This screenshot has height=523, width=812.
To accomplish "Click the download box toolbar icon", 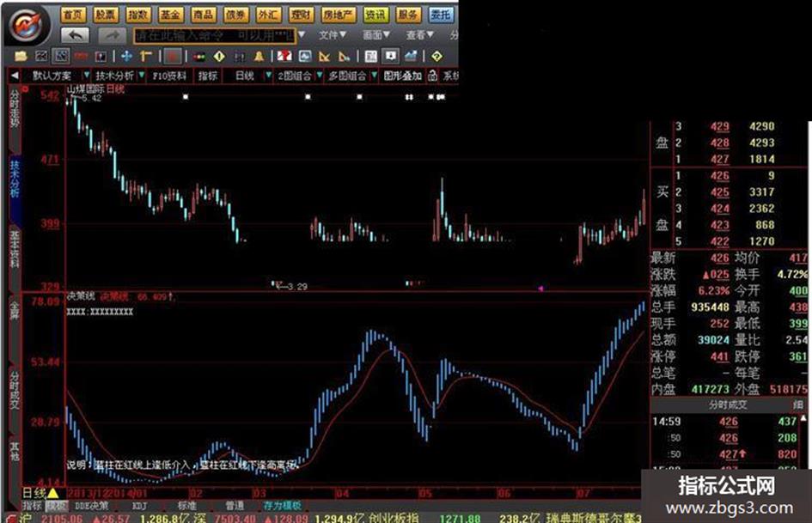I will point(390,56).
